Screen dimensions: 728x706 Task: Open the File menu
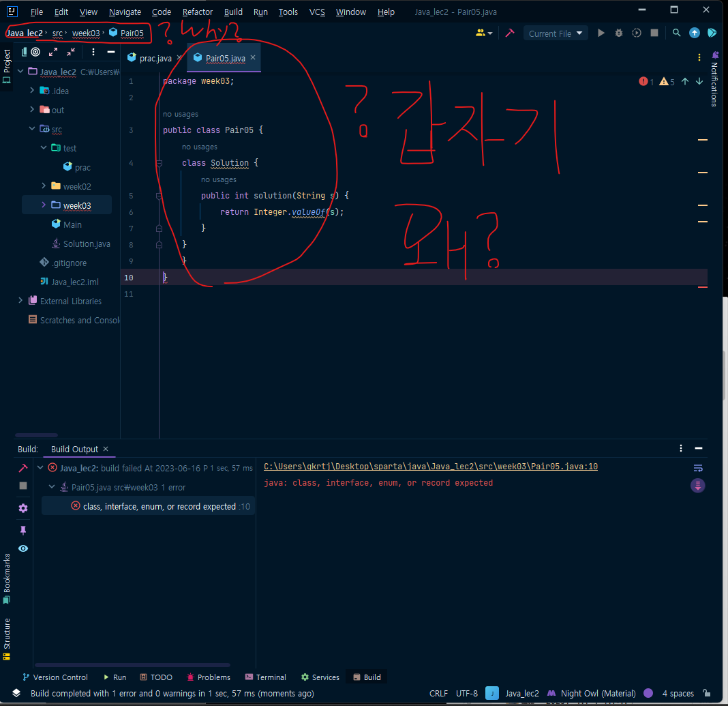pos(36,12)
